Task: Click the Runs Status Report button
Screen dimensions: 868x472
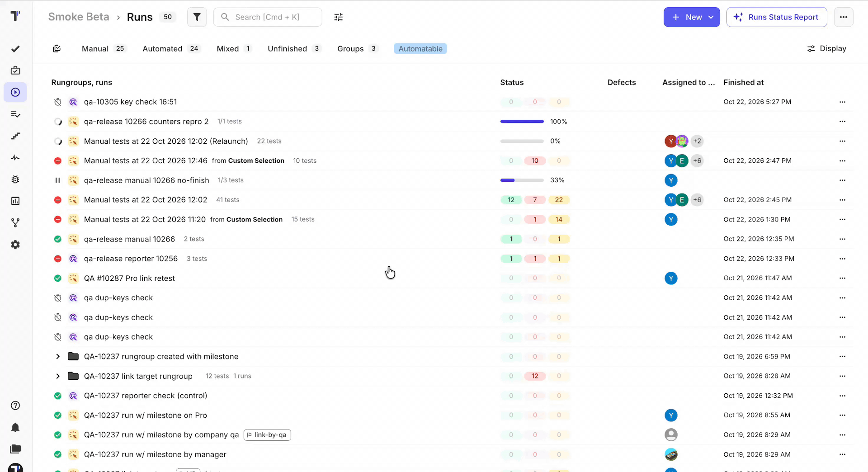Action: [x=777, y=17]
